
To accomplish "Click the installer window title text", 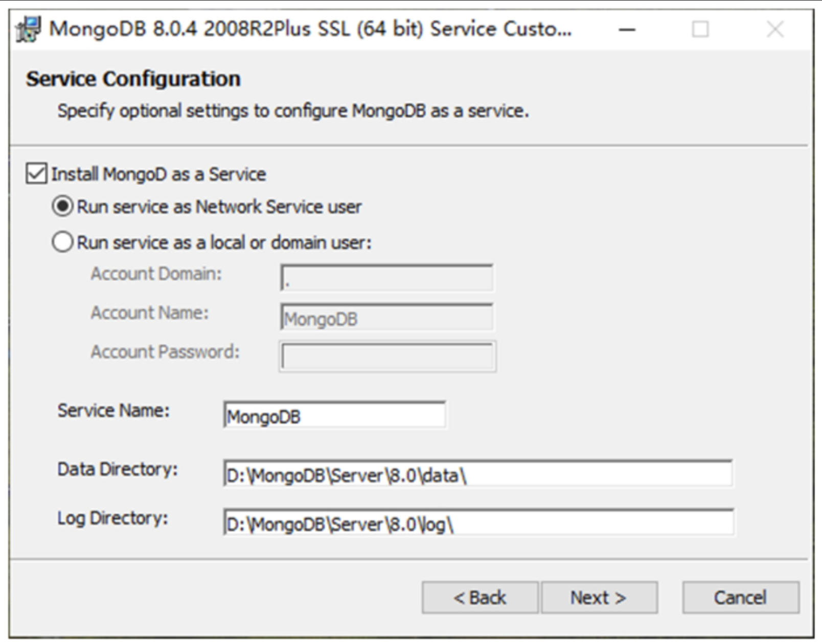I will [310, 29].
